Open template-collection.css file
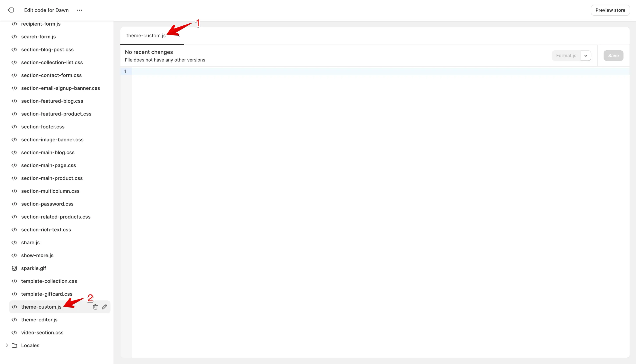Screen dimensions: 636x364 [x=49, y=281]
